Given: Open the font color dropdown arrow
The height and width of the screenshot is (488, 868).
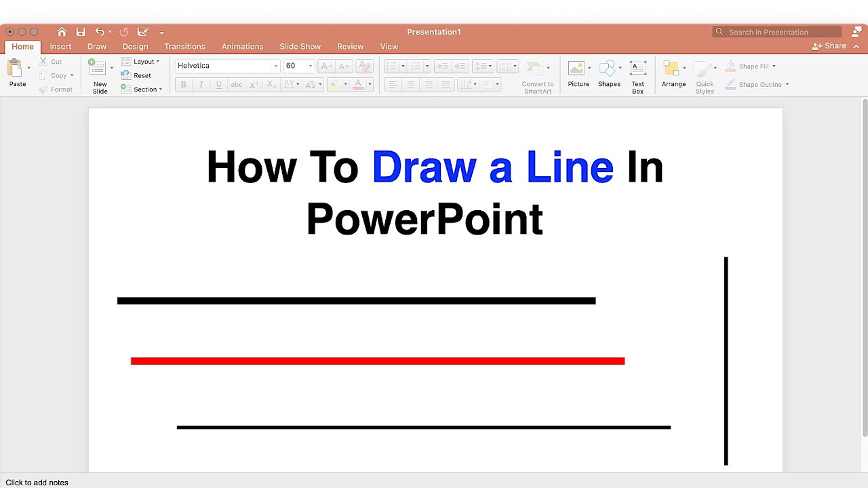Looking at the screenshot, I should tap(370, 85).
